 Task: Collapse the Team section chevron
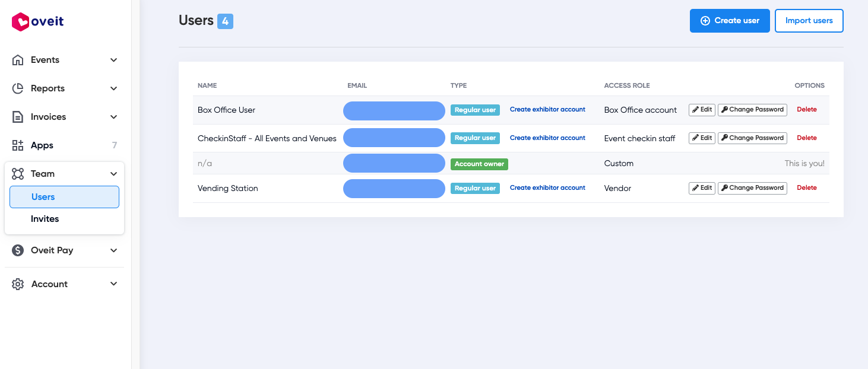[x=114, y=174]
